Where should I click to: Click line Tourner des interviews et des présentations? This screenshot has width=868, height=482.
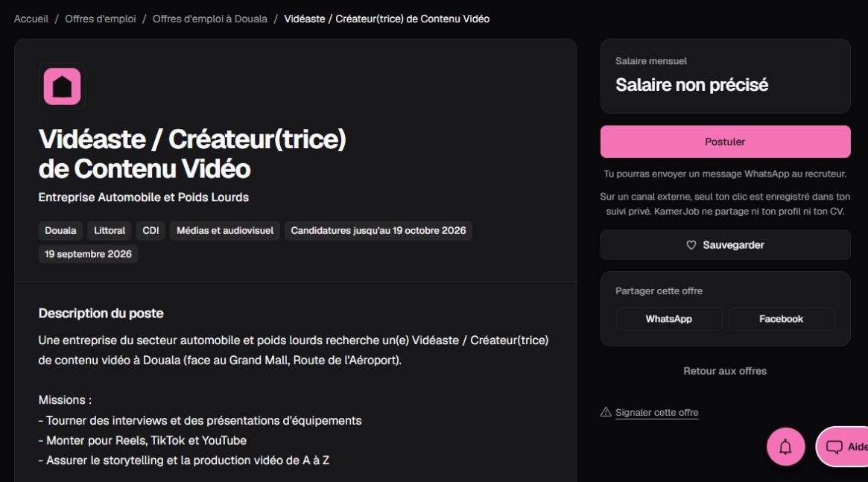(200, 421)
